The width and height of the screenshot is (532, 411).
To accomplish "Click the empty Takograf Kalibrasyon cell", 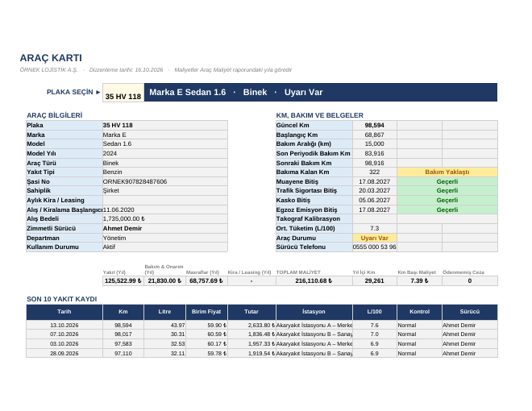I will (x=375, y=218).
